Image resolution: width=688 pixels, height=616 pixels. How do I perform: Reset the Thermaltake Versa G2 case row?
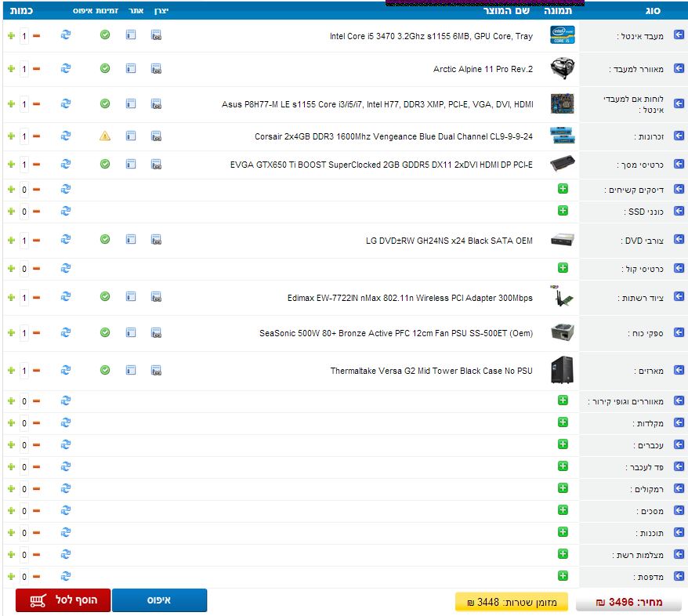66,370
